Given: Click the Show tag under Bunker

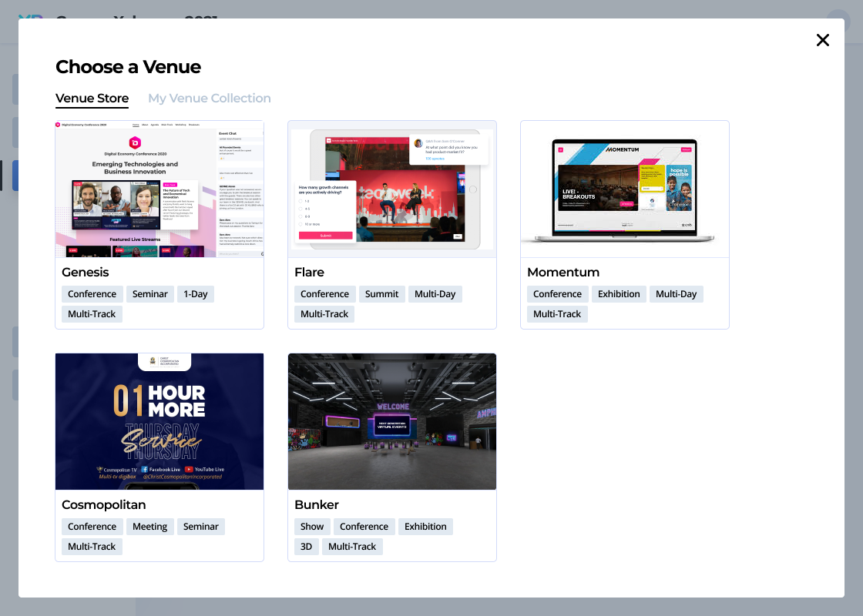Looking at the screenshot, I should (311, 526).
